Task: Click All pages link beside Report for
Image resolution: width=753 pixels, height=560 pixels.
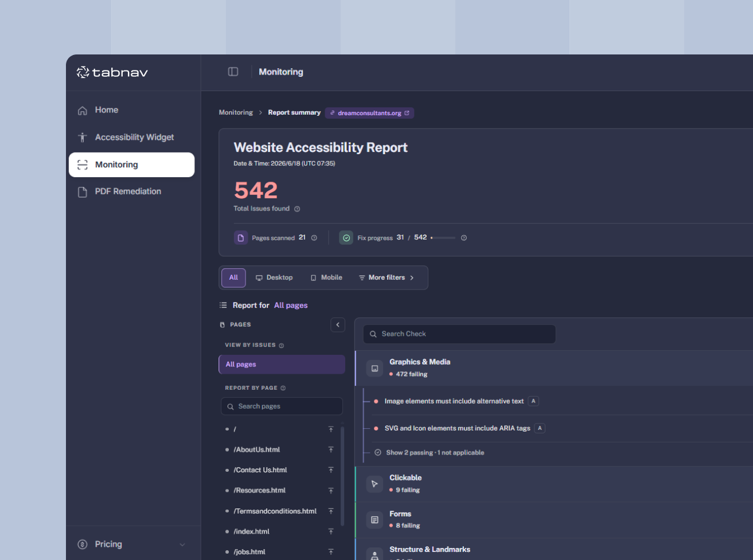Action: pos(291,306)
